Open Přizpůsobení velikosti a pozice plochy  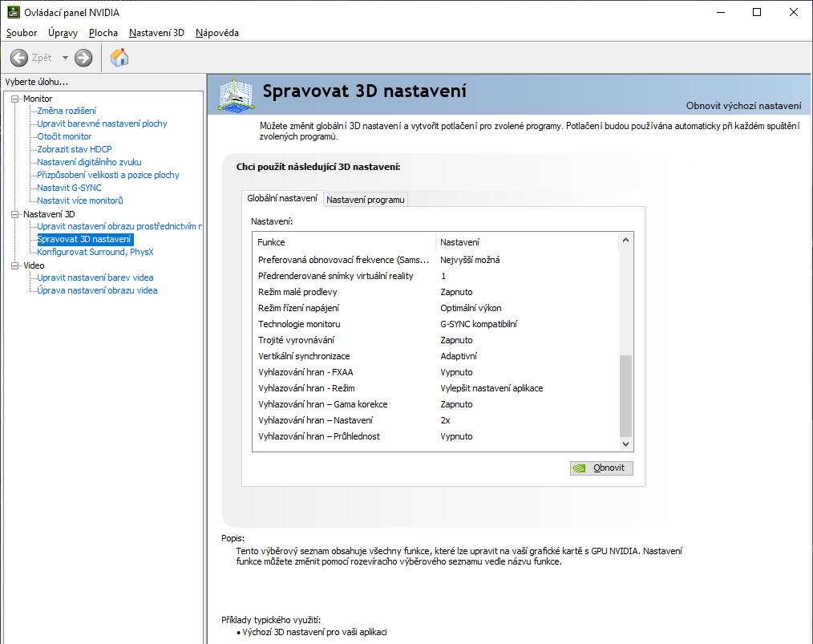pyautogui.click(x=108, y=175)
